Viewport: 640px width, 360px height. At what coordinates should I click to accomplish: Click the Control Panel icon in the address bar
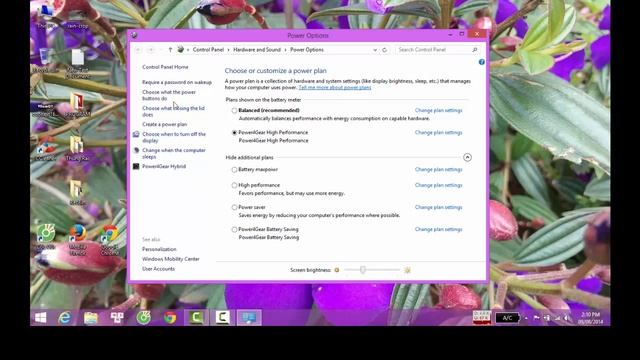[x=180, y=50]
